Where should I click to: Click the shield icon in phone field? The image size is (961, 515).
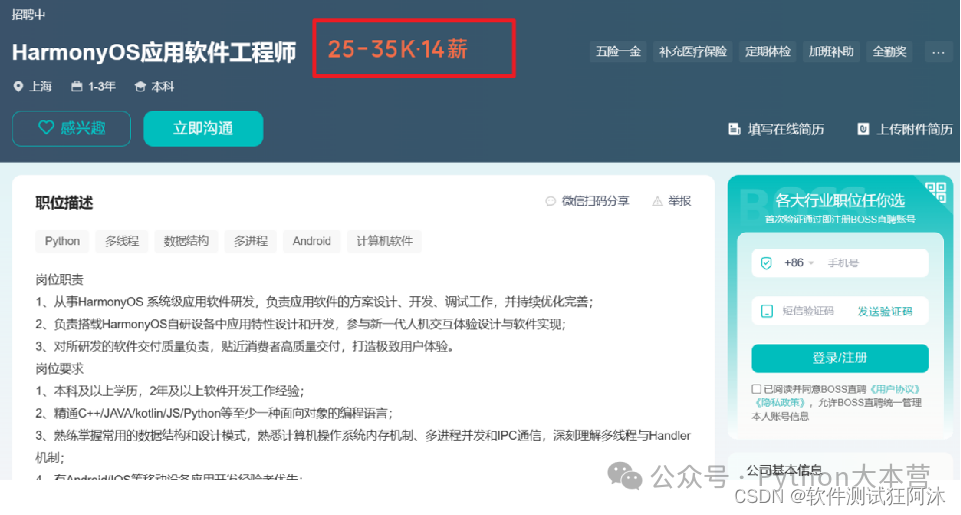tap(766, 263)
